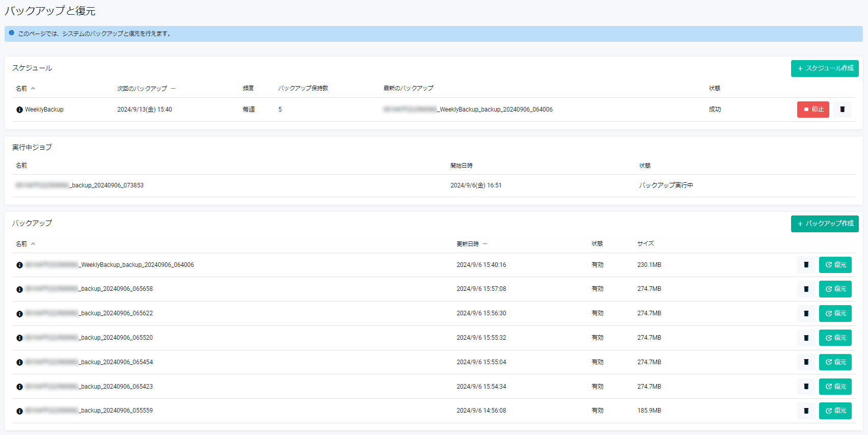Delete the WeeklyBackup schedule with trash icon
Viewport: 868px width, 435px height.
coord(842,110)
